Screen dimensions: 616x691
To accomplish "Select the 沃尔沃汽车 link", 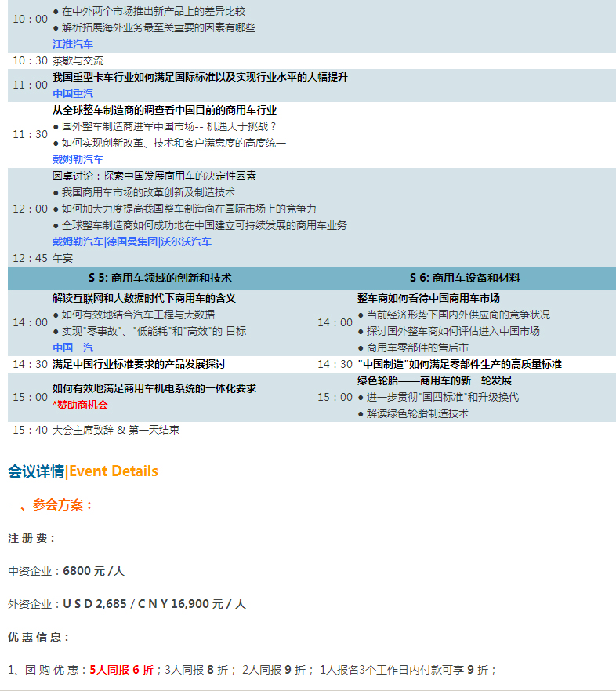I will tap(187, 242).
